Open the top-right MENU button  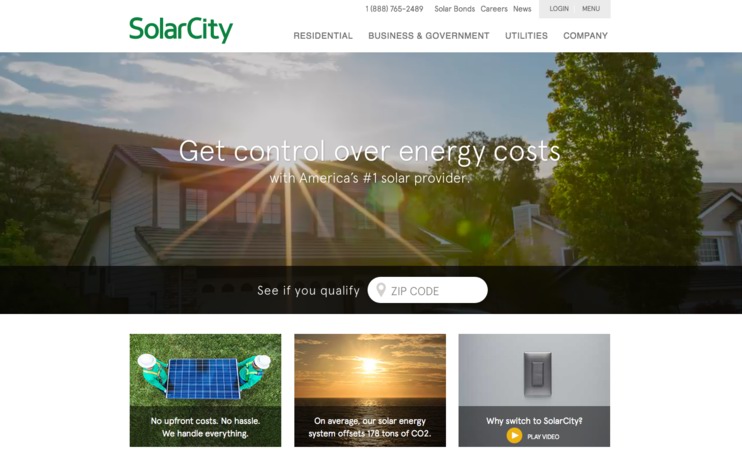tap(591, 9)
